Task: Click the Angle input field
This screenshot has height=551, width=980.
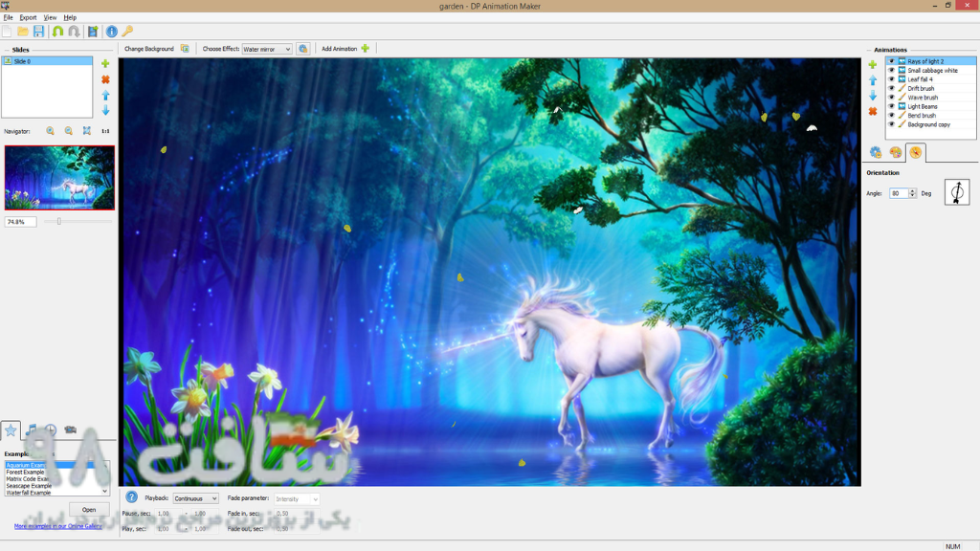Action: tap(899, 193)
